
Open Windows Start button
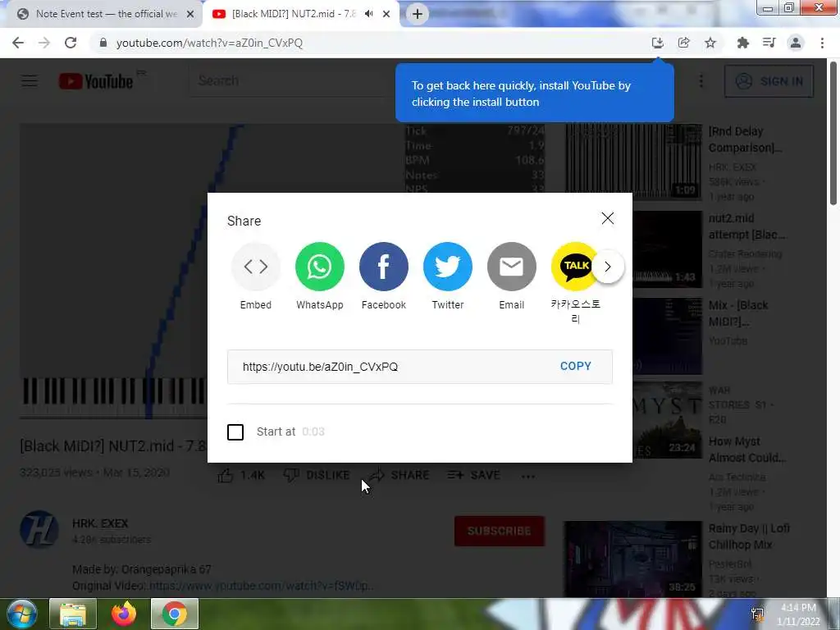[21, 614]
